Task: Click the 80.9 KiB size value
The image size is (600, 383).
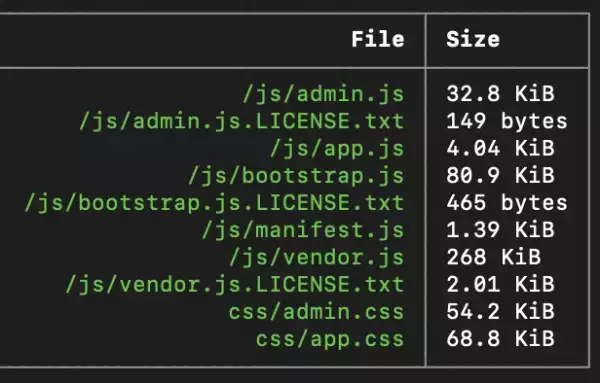Action: point(501,176)
